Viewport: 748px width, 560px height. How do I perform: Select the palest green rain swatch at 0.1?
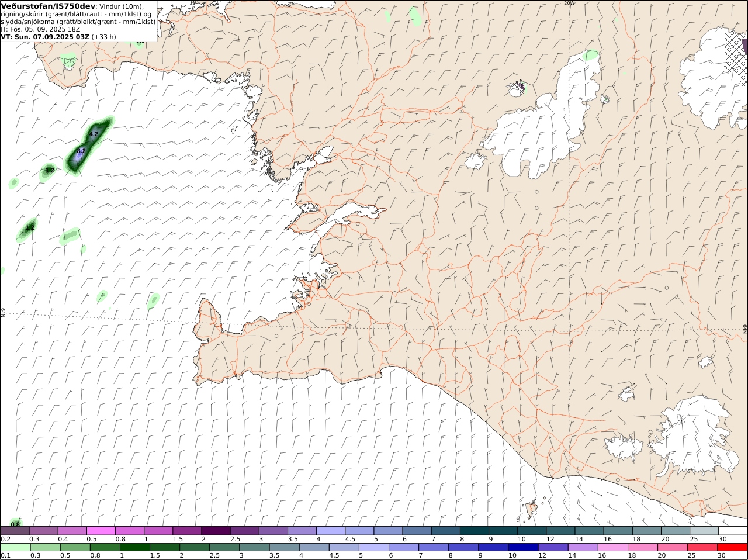(15, 547)
